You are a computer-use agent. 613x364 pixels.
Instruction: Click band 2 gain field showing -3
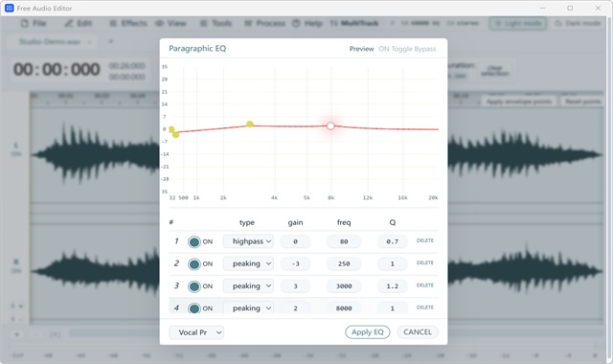pyautogui.click(x=295, y=264)
